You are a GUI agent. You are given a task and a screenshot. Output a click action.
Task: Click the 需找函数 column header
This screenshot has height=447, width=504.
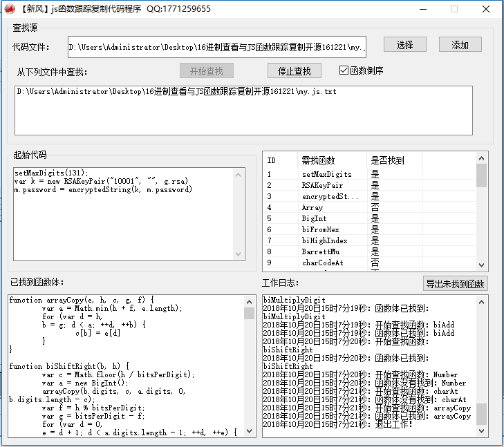point(318,160)
